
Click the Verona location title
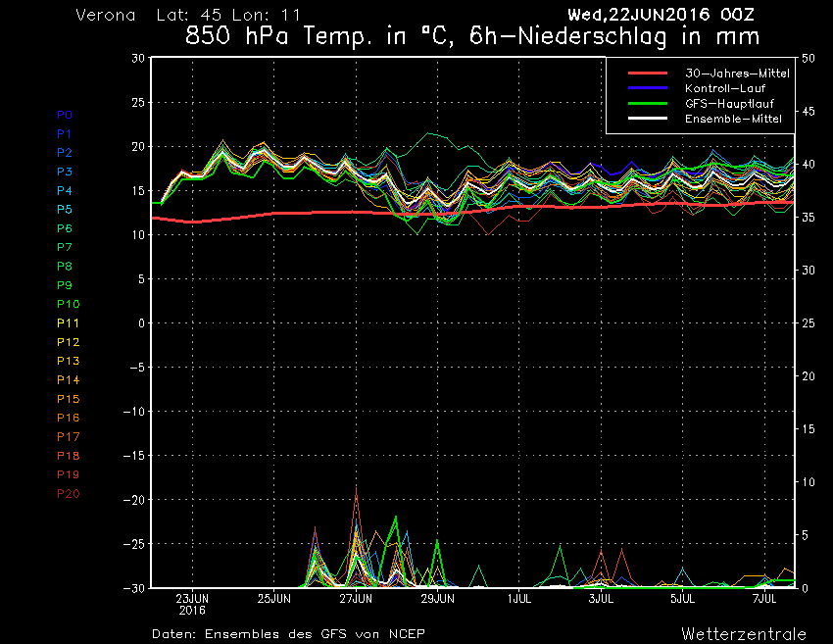(106, 15)
